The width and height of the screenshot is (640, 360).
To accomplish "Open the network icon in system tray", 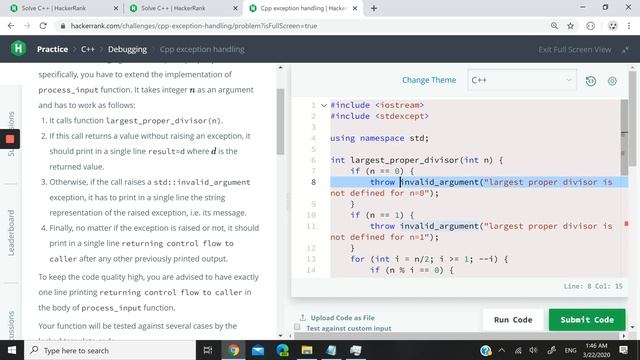I will pyautogui.click(x=518, y=350).
